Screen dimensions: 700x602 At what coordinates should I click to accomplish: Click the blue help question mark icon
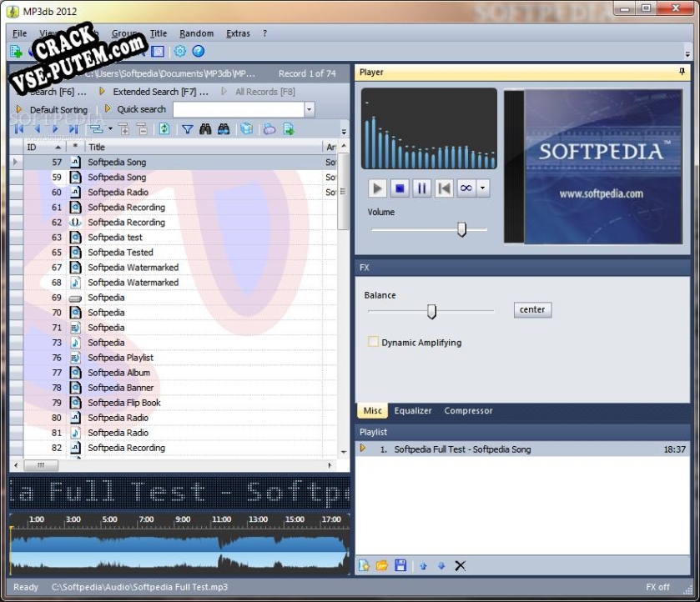click(x=199, y=52)
